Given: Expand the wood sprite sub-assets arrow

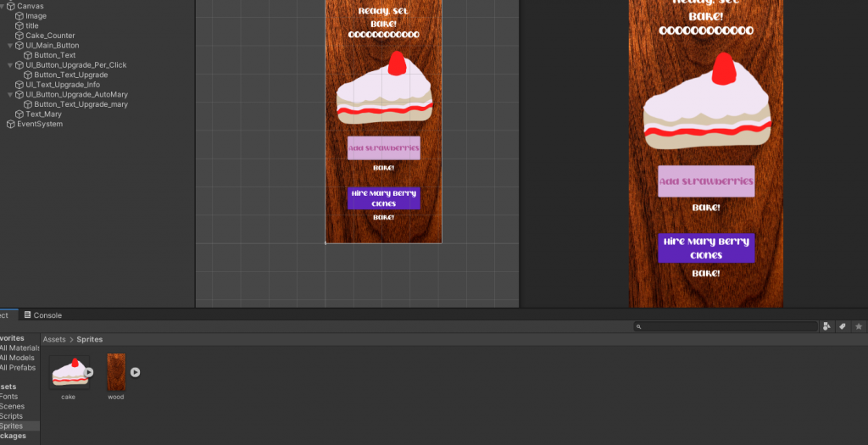Looking at the screenshot, I should click(x=135, y=372).
